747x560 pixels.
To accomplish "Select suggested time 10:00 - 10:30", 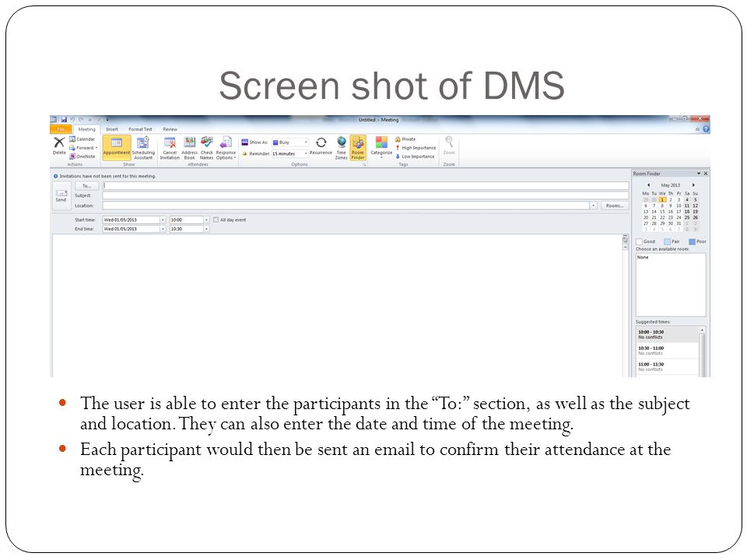I will pos(667,334).
